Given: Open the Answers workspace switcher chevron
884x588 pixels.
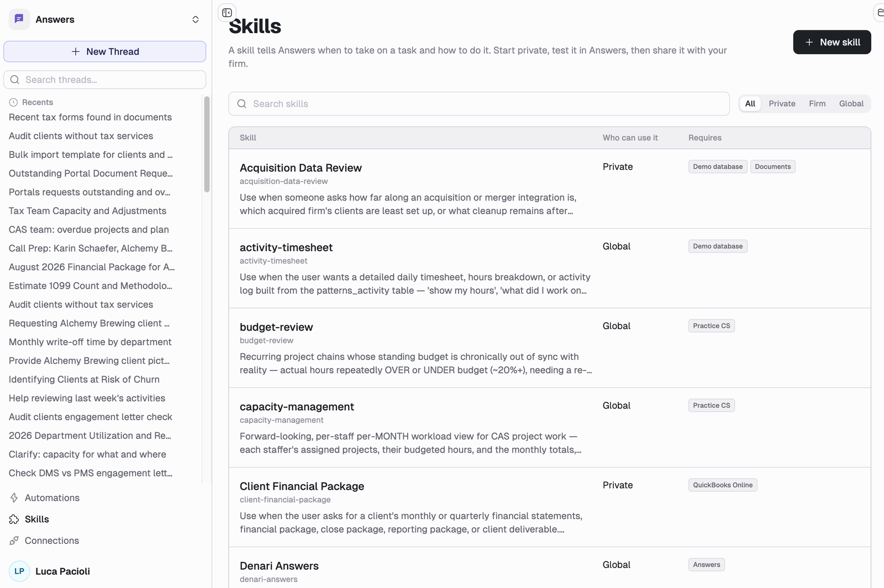Looking at the screenshot, I should tap(196, 19).
